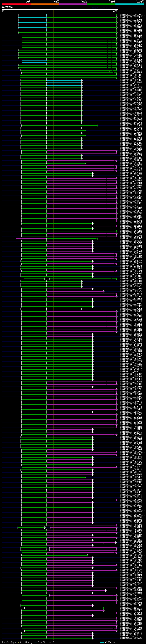Open hit UniRef100_Q9ZPL2
Image resolution: width=146 pixels, height=644 pixels.
[x=131, y=63]
